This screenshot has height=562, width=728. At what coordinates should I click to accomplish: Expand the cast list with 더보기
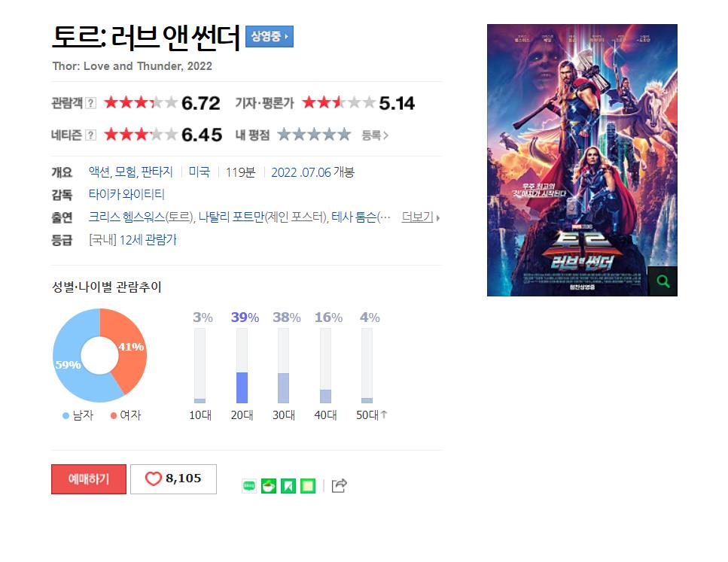click(420, 217)
